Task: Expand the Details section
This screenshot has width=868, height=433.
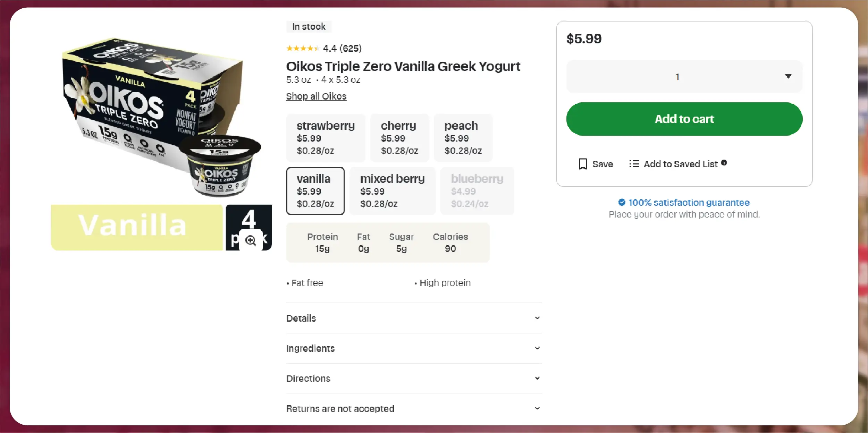Action: pos(414,318)
